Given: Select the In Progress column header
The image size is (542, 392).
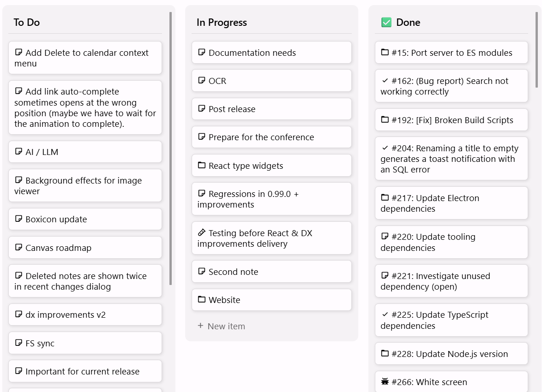Looking at the screenshot, I should (x=222, y=22).
